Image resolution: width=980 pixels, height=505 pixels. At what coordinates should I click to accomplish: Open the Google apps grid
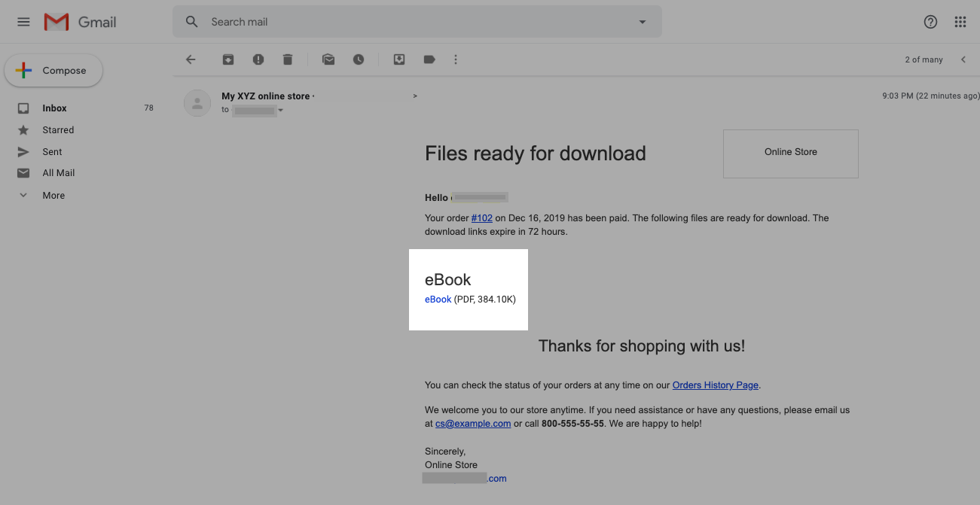click(x=960, y=22)
